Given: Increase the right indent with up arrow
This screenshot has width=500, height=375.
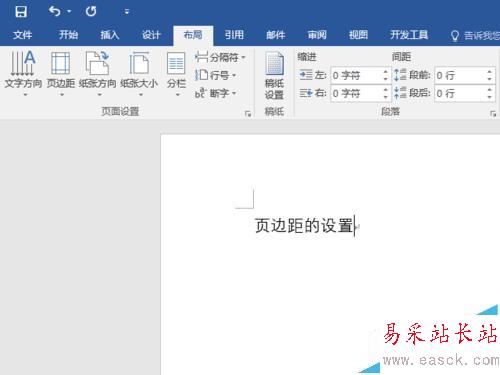Looking at the screenshot, I should 386,89.
